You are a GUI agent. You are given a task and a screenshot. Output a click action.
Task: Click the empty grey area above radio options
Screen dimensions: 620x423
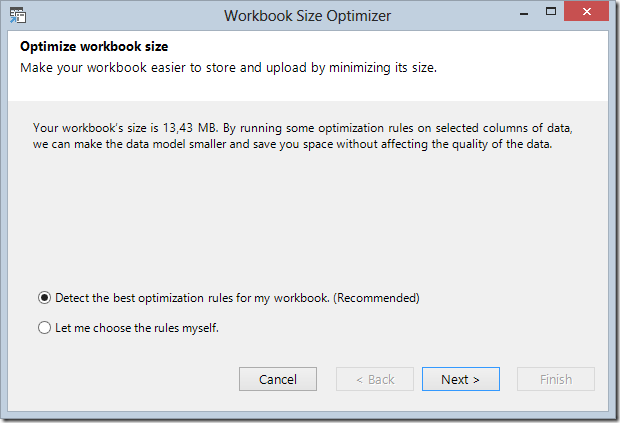point(308,217)
